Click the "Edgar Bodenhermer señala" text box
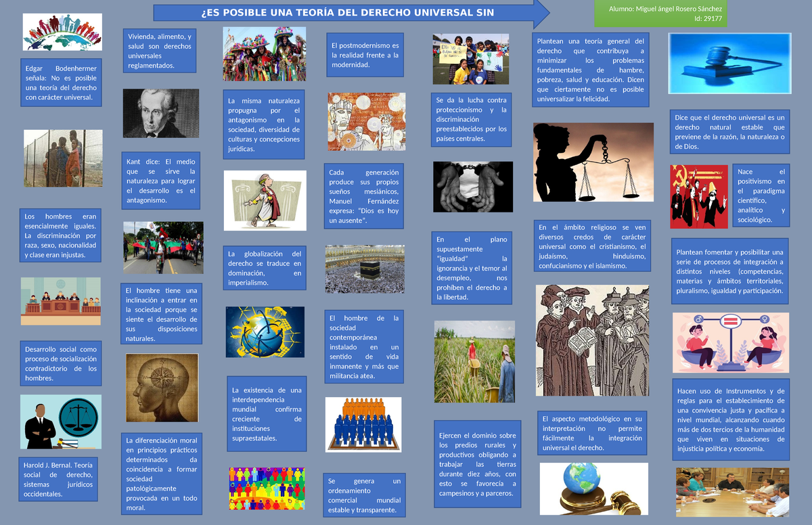Viewport: 812px width, 525px height. click(62, 83)
